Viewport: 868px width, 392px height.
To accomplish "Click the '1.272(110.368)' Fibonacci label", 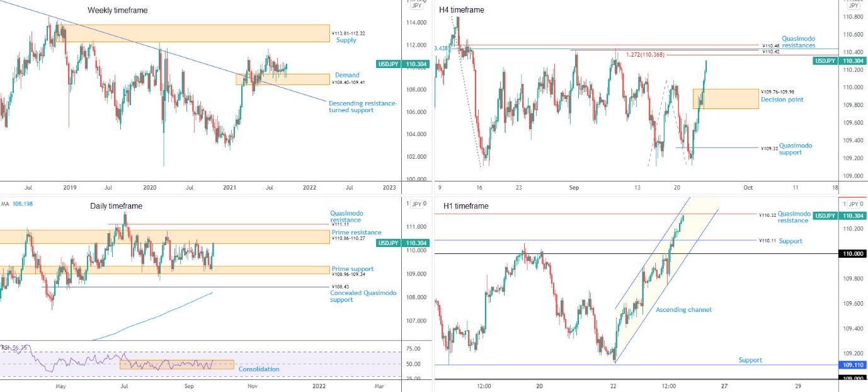I will click(x=645, y=55).
